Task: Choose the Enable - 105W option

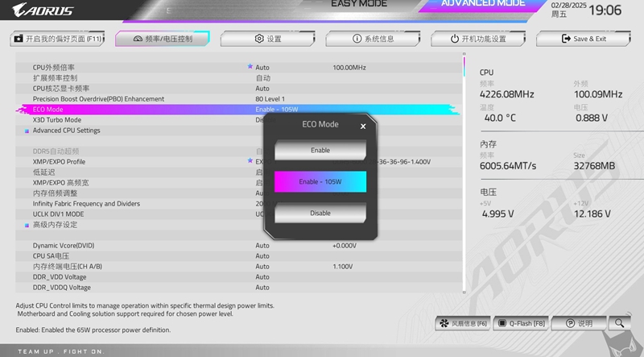Action: click(320, 182)
